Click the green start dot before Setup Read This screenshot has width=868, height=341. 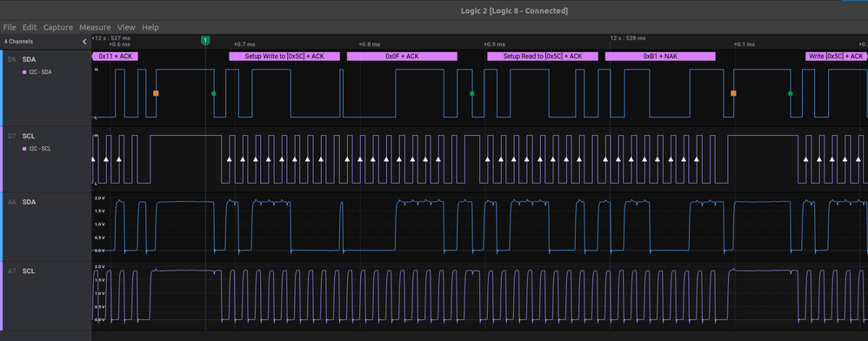(471, 94)
